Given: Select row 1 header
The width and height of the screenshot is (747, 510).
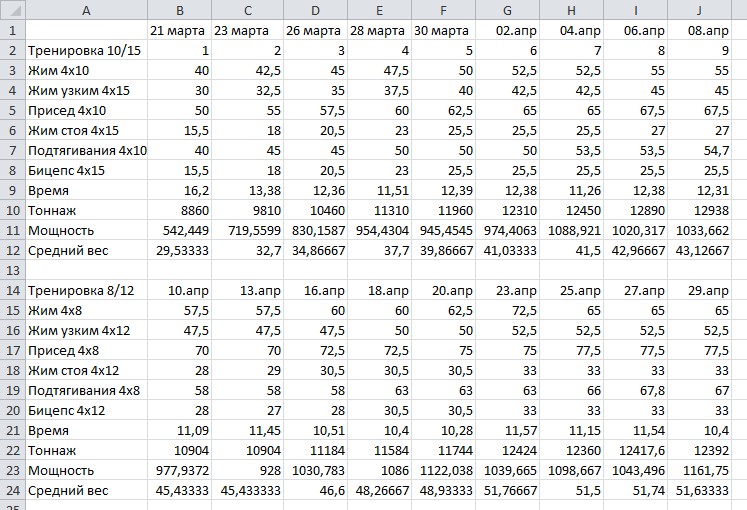Looking at the screenshot, I should [12, 29].
